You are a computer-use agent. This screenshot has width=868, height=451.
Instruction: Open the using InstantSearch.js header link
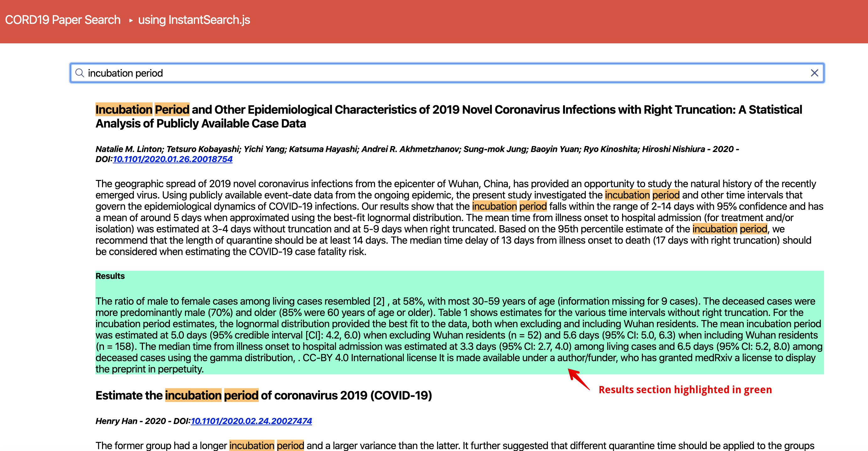pos(194,20)
